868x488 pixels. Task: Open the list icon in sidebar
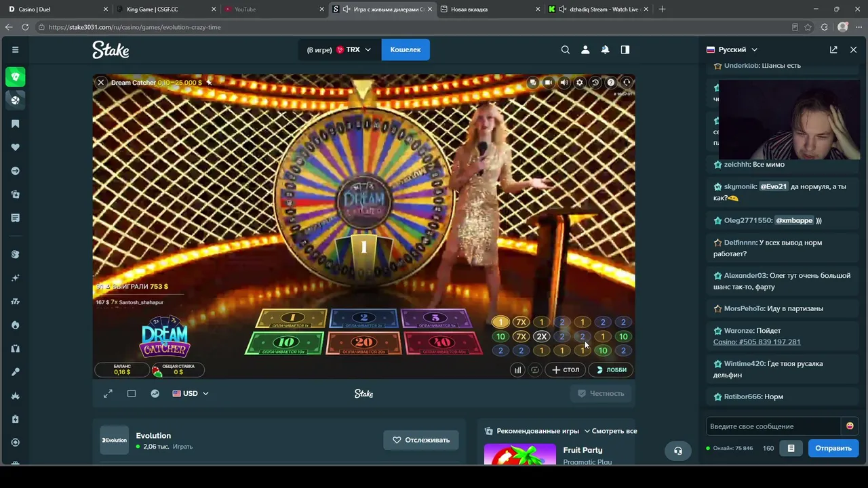pos(16,218)
